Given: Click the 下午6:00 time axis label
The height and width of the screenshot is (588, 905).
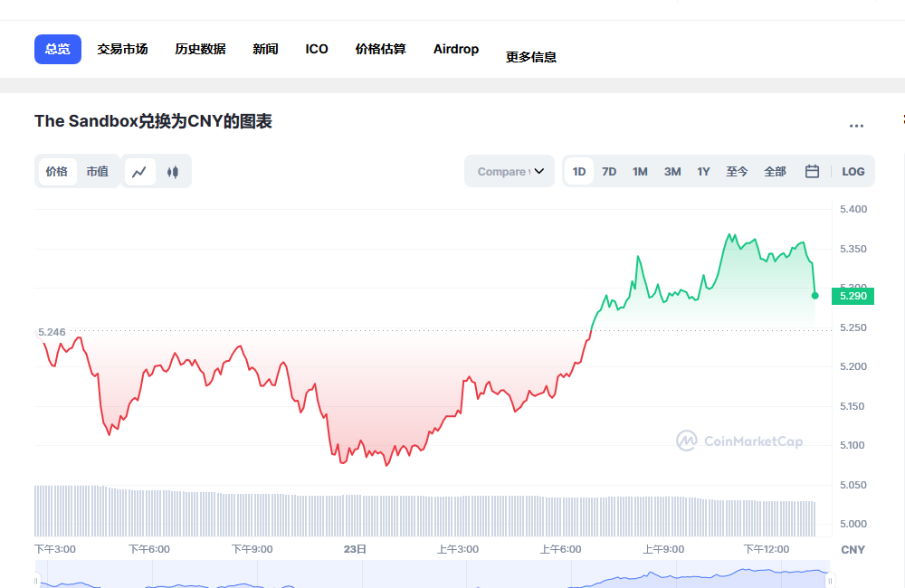Looking at the screenshot, I should pos(149,549).
